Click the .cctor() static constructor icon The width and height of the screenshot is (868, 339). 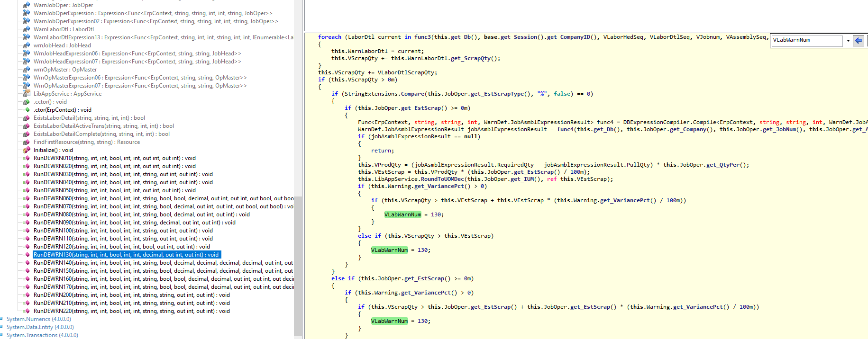(27, 102)
